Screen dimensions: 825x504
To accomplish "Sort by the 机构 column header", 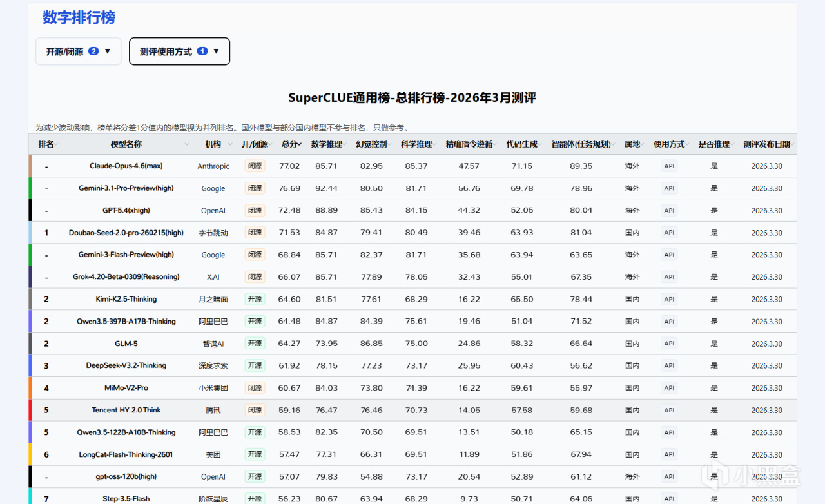I will pos(213,144).
